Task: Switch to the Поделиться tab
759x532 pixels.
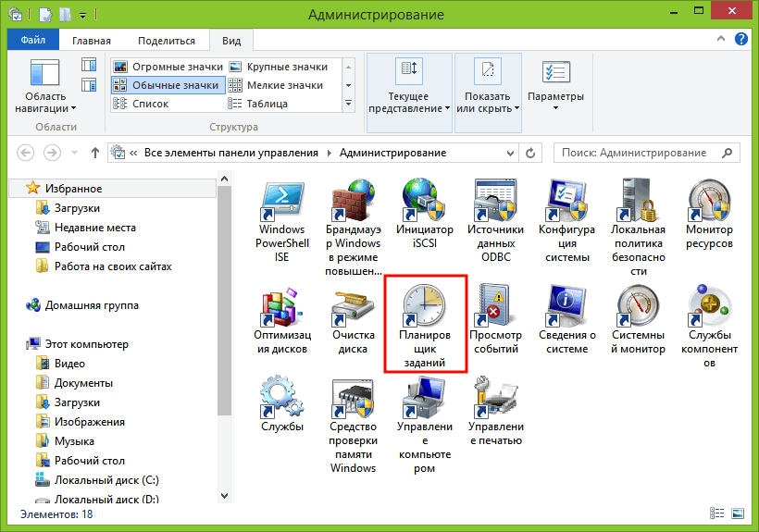Action: pyautogui.click(x=167, y=41)
